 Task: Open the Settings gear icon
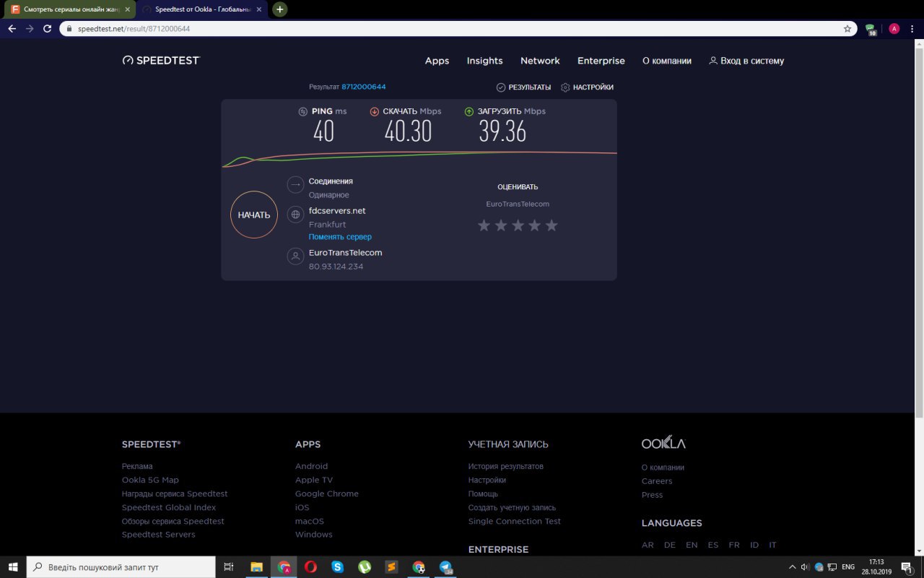coord(565,87)
